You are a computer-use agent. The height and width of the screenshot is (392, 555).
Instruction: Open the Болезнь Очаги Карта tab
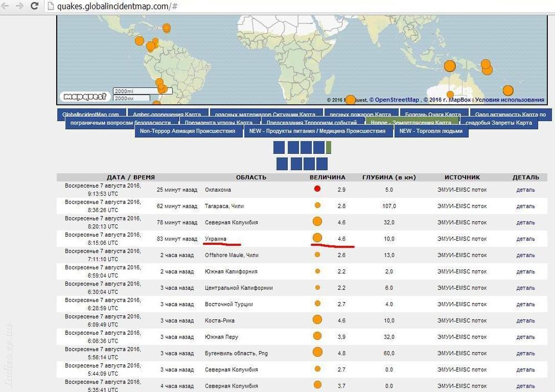[433, 114]
